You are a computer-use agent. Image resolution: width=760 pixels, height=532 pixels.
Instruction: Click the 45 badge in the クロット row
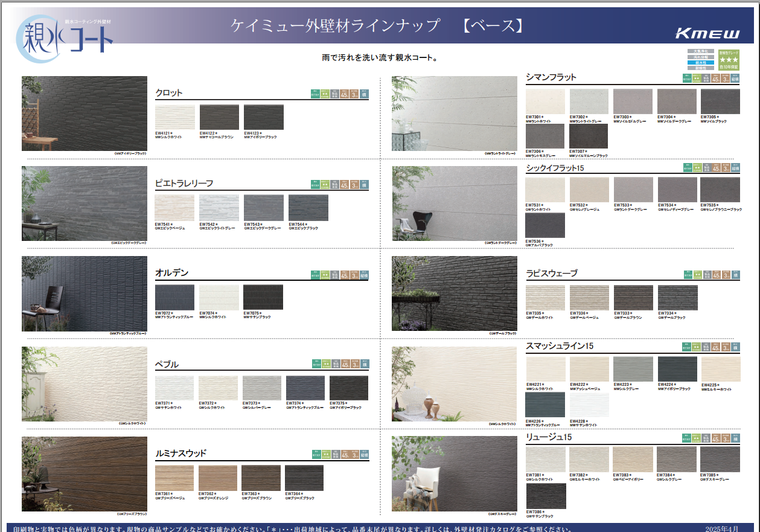coord(345,93)
